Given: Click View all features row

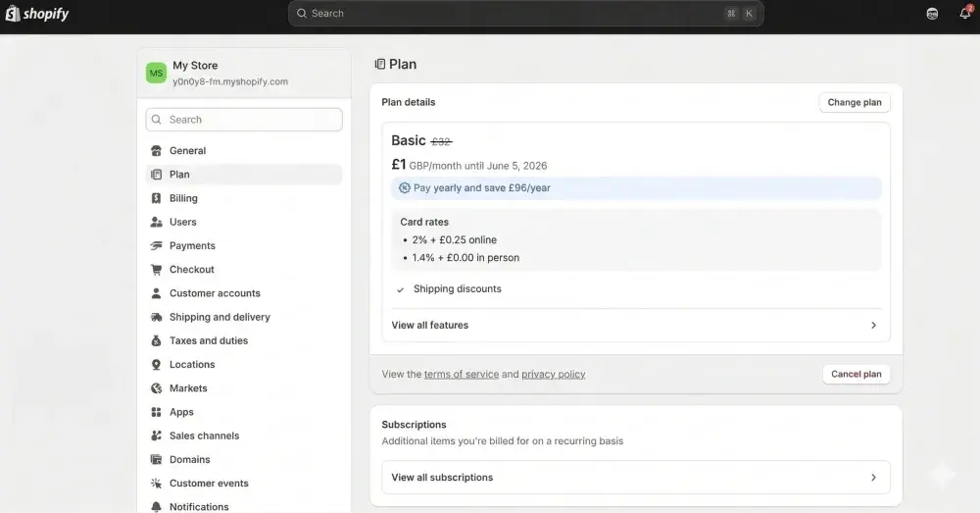Looking at the screenshot, I should [636, 326].
